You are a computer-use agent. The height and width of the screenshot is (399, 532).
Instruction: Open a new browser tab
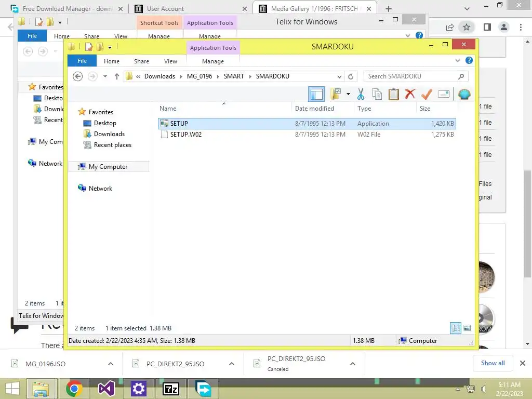(389, 9)
